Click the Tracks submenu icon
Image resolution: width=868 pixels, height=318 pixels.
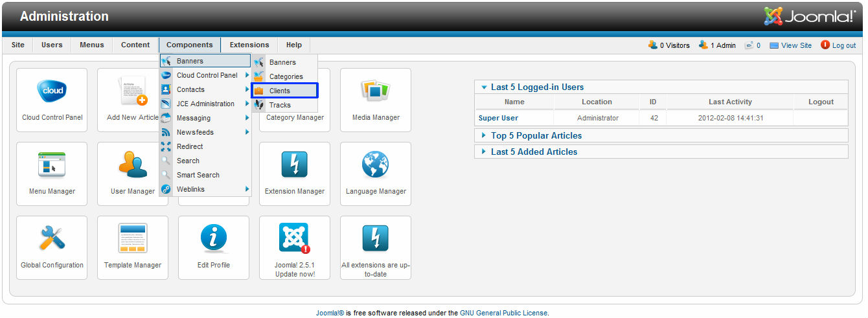(x=258, y=105)
